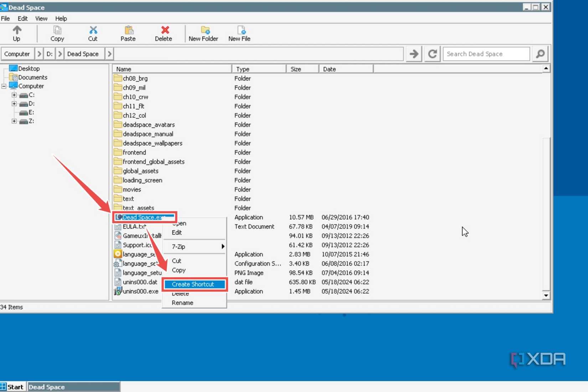
Task: Choose Copy in the context menu
Action: coord(195,270)
